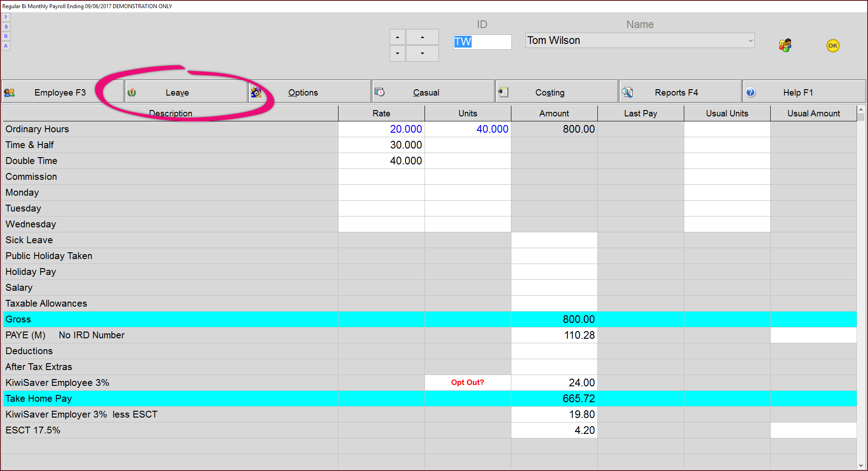The height and width of the screenshot is (471, 868).
Task: Select the Costing calculator icon
Action: coord(504,92)
